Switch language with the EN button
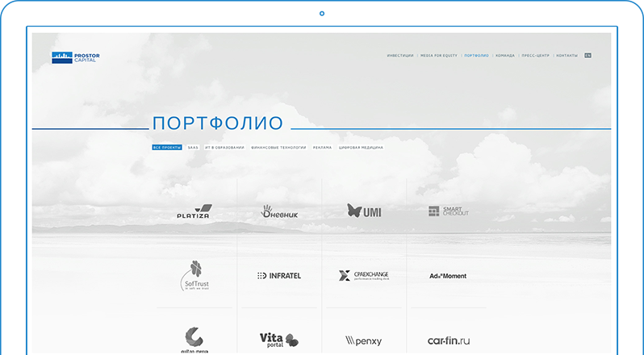This screenshot has width=644, height=355. (x=588, y=56)
